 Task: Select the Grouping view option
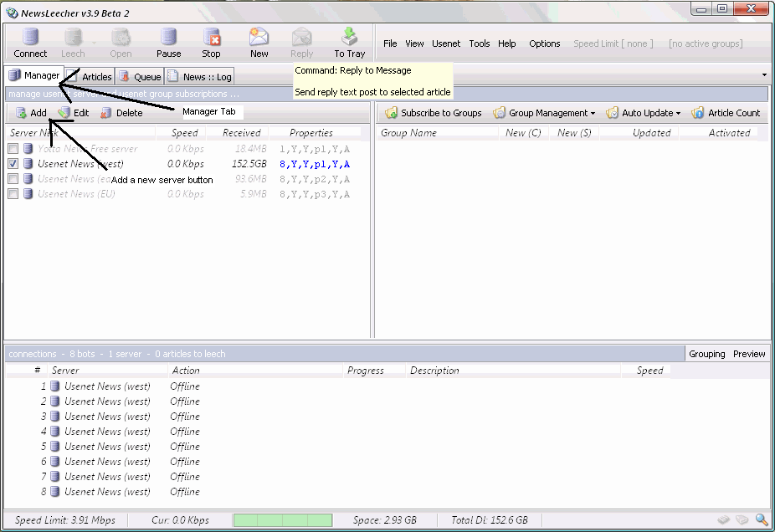point(707,354)
